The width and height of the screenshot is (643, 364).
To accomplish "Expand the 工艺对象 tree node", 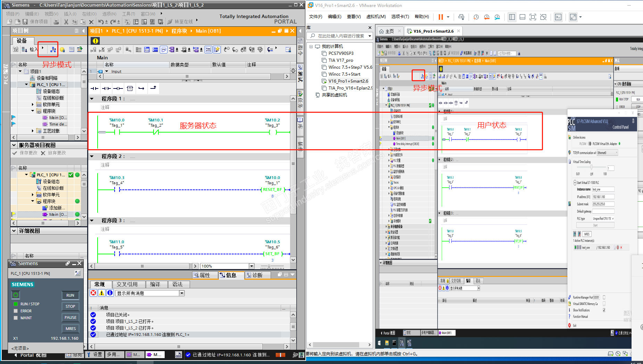I will [x=33, y=131].
